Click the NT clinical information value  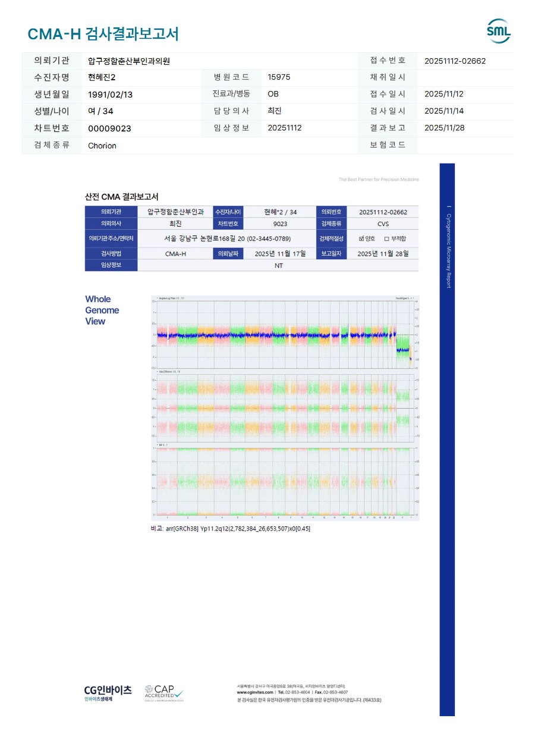[278, 266]
